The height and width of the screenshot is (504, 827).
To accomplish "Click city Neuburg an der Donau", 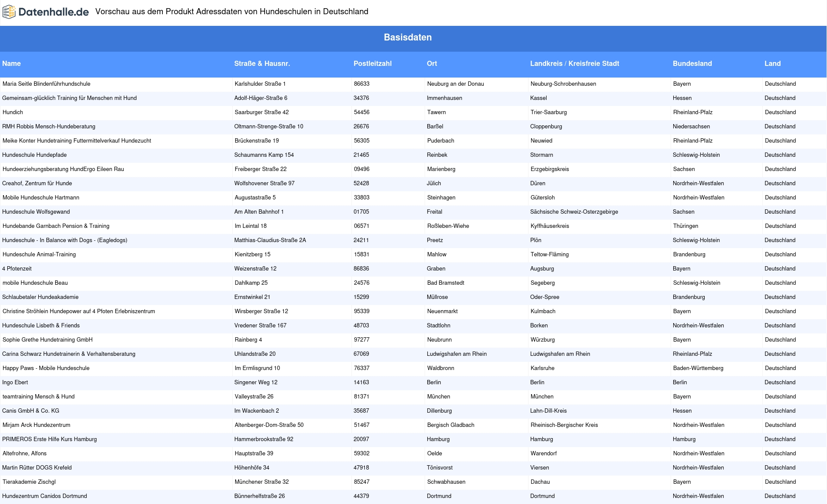I will [456, 84].
